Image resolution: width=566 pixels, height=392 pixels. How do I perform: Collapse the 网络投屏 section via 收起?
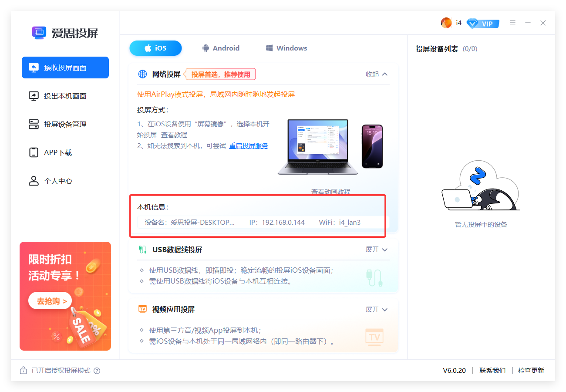(376, 74)
